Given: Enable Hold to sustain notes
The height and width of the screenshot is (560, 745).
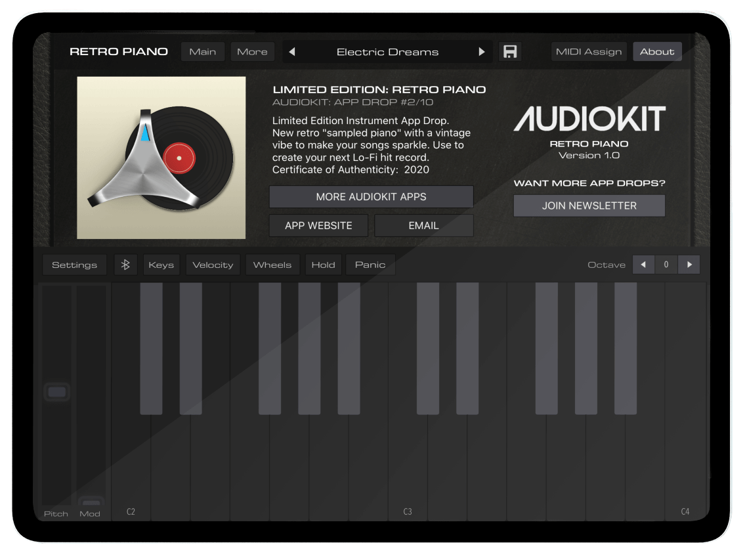Looking at the screenshot, I should click(x=323, y=264).
